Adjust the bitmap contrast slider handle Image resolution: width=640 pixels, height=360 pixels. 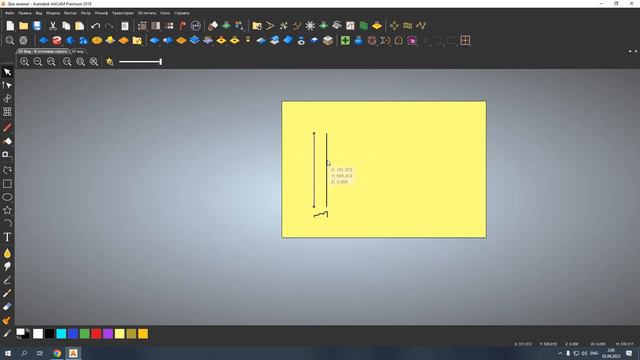coord(161,62)
